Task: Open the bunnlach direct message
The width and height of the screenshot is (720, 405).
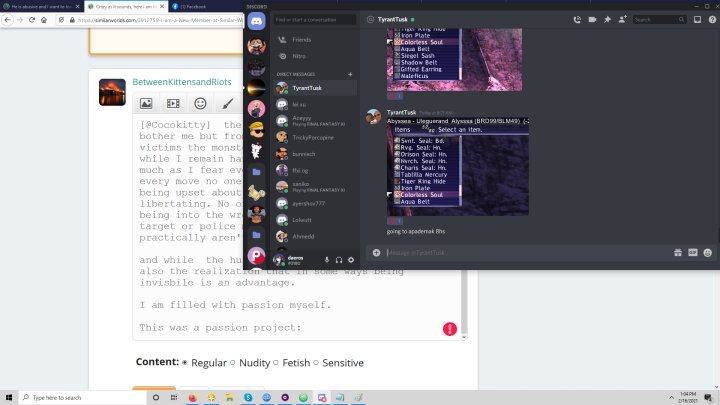Action: pos(315,154)
